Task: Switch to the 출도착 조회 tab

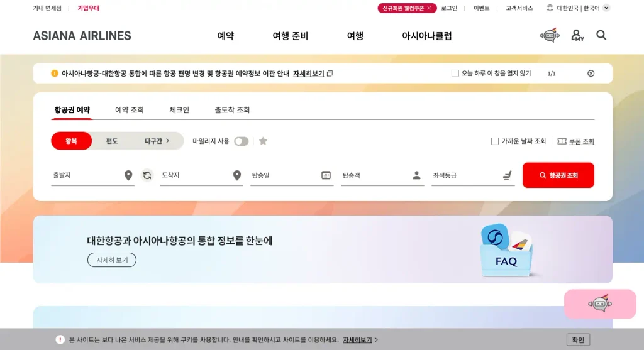Action: 232,110
